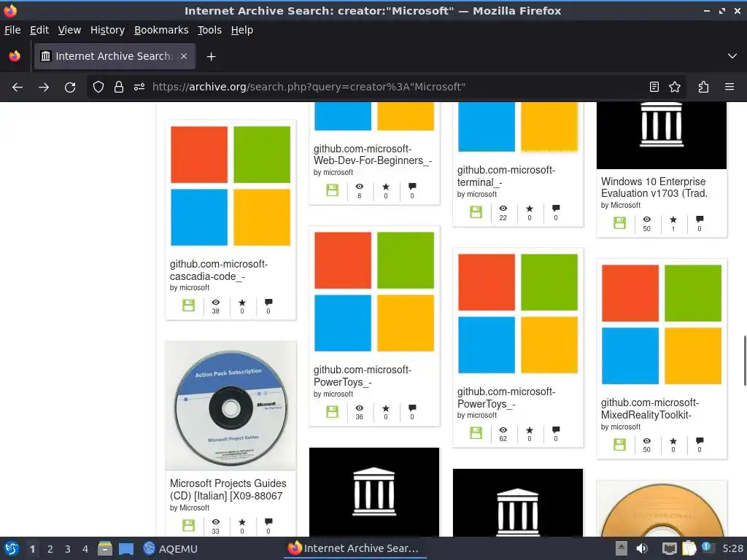Open Microsoft Projects Guides (CD) [Italian] title

[x=228, y=489]
